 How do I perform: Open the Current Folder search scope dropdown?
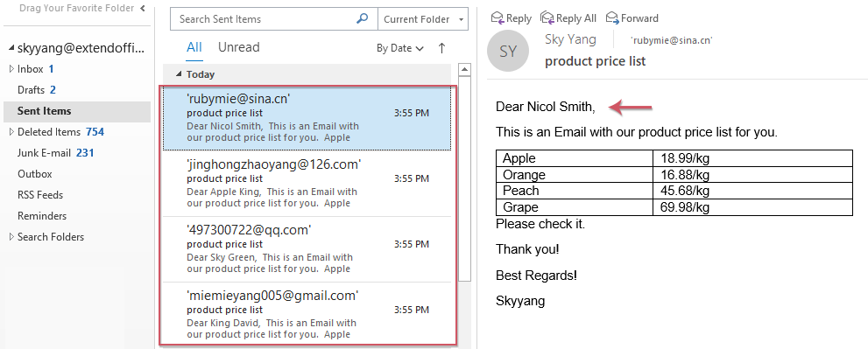click(x=423, y=18)
